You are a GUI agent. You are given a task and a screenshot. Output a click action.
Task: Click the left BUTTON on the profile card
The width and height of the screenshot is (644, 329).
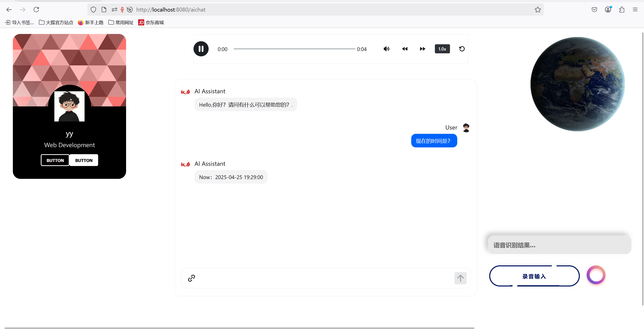[x=55, y=160]
